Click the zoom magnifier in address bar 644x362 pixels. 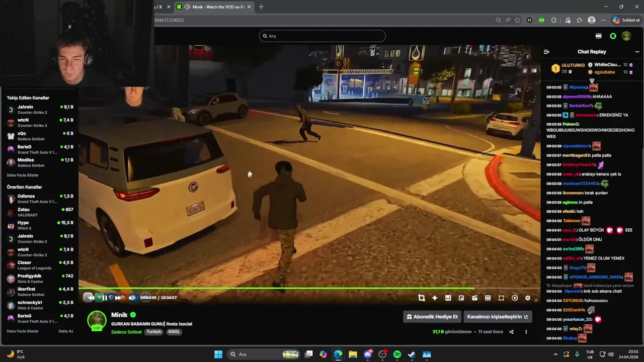[498, 20]
